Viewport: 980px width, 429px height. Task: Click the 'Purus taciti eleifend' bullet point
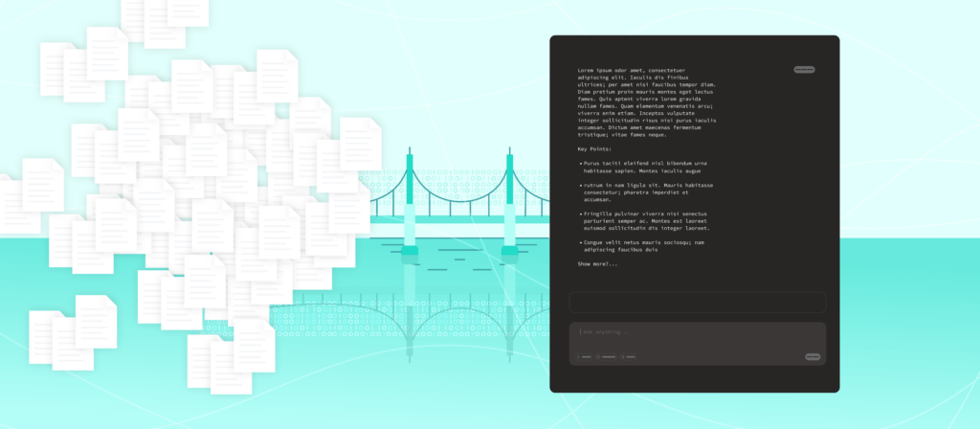coord(644,167)
